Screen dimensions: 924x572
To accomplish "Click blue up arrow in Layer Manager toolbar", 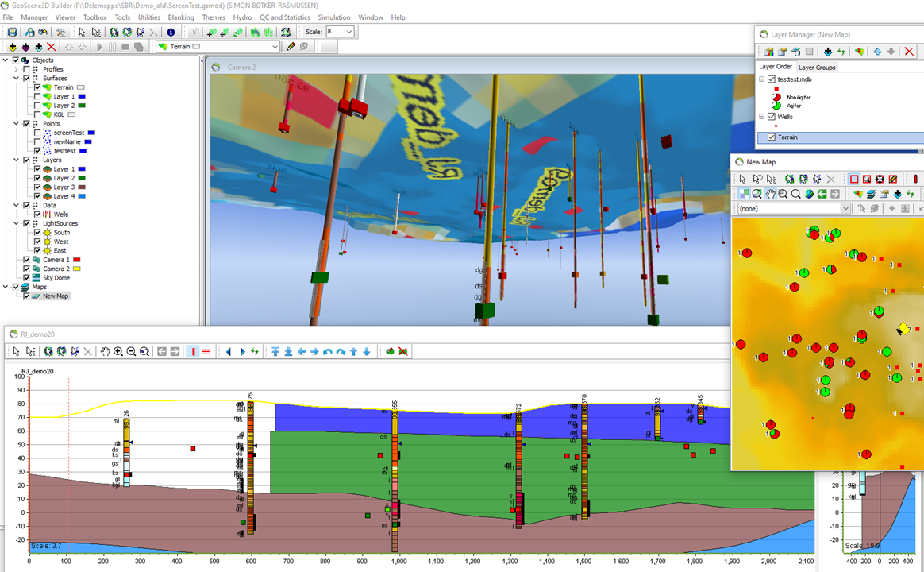I will click(x=877, y=52).
